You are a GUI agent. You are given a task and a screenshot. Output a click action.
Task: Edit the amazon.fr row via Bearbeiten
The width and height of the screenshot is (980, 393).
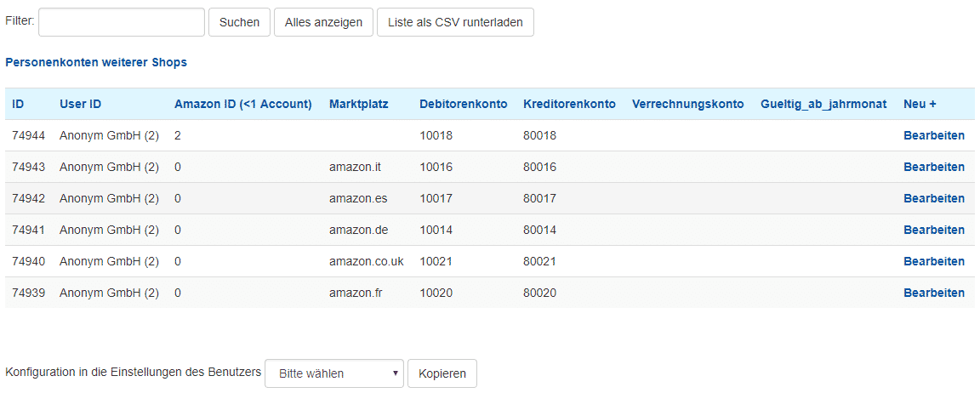[934, 293]
